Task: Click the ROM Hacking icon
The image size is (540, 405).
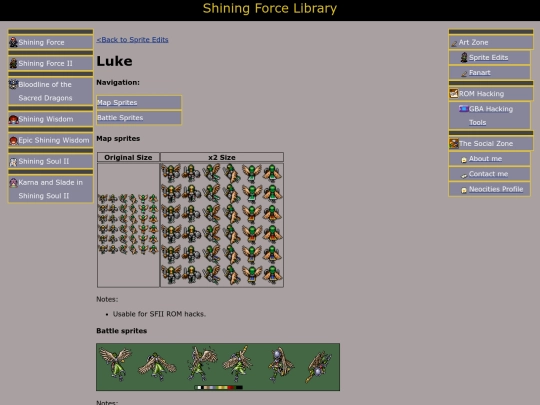Action: coord(454,94)
